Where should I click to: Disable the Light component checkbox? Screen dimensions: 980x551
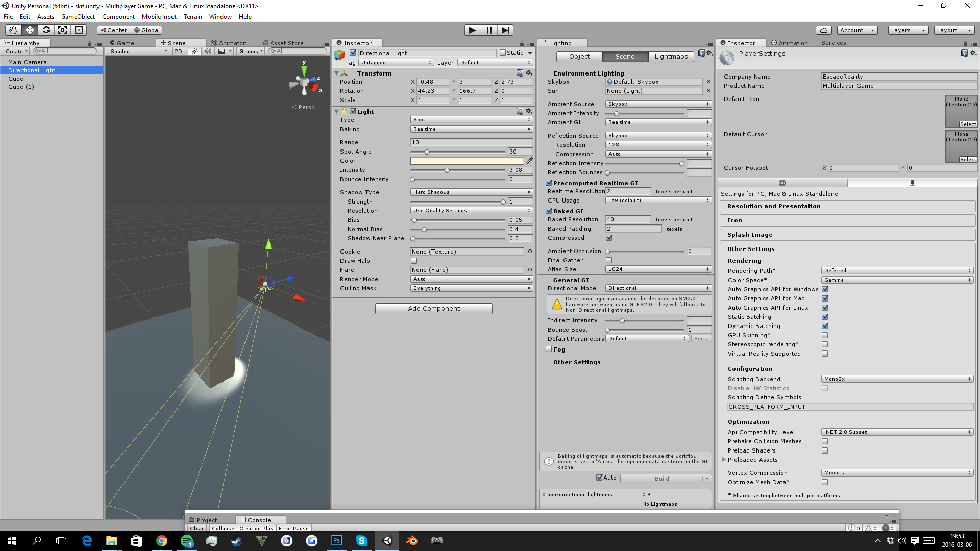point(353,111)
